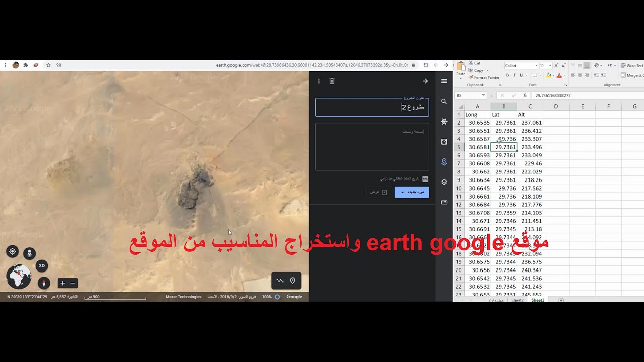
Task: Click Excel Copy button
Action: point(476,70)
